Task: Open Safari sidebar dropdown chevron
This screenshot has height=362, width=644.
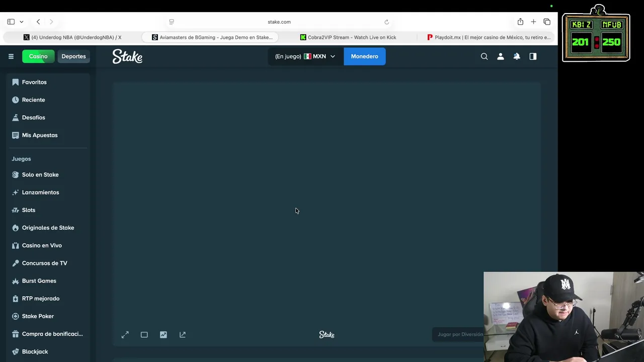Action: (x=21, y=22)
